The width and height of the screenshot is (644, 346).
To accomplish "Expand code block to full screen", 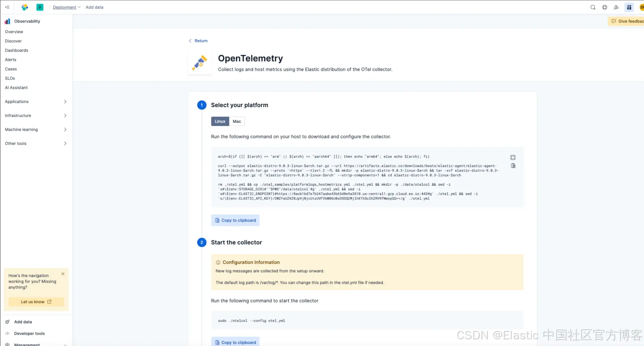I will [x=513, y=157].
